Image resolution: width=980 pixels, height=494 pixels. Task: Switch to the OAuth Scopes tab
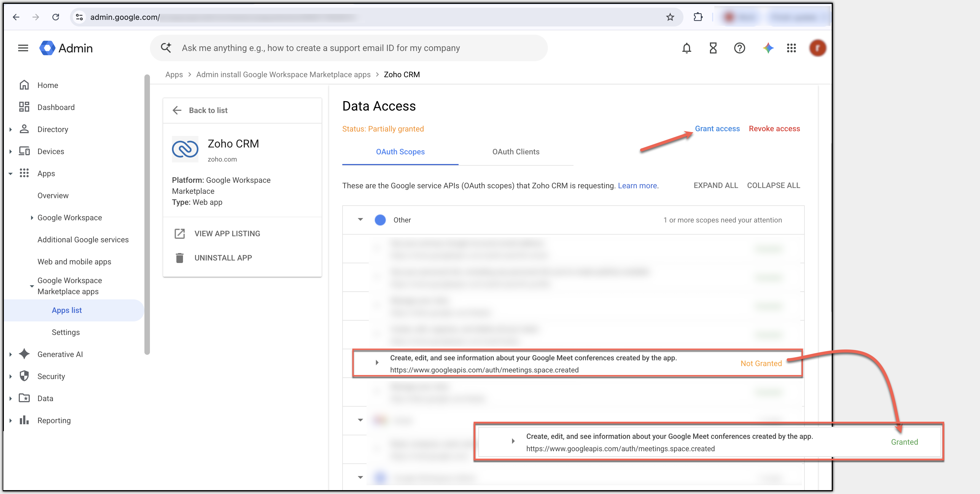(x=400, y=152)
